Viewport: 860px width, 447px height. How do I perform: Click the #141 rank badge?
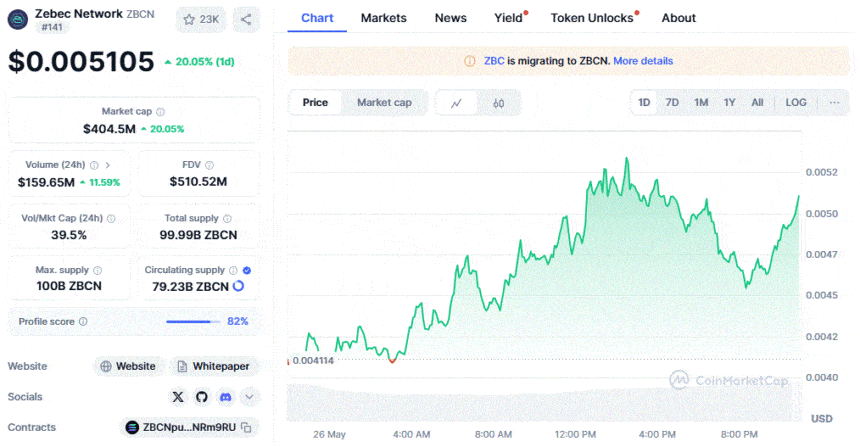[52, 27]
